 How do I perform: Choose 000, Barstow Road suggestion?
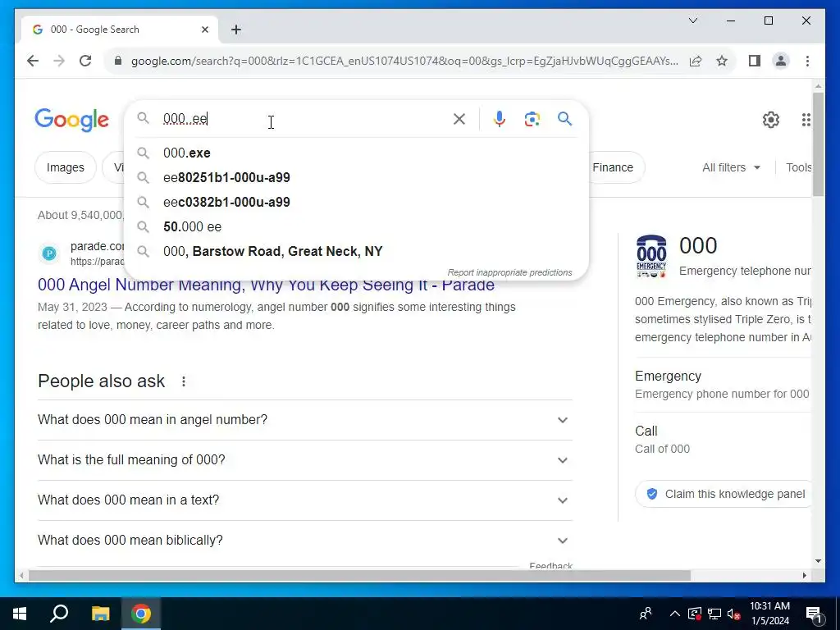356,251
